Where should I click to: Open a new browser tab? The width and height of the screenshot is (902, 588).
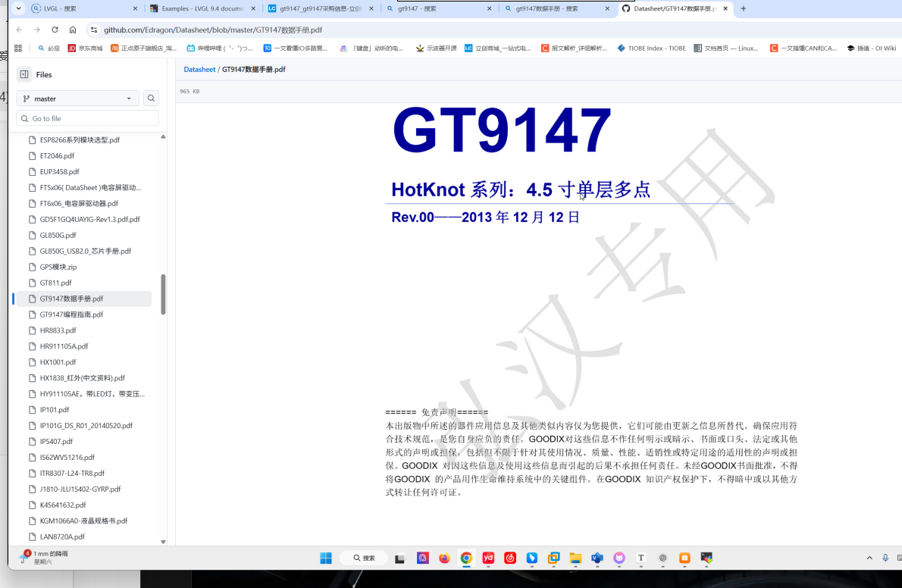(744, 8)
